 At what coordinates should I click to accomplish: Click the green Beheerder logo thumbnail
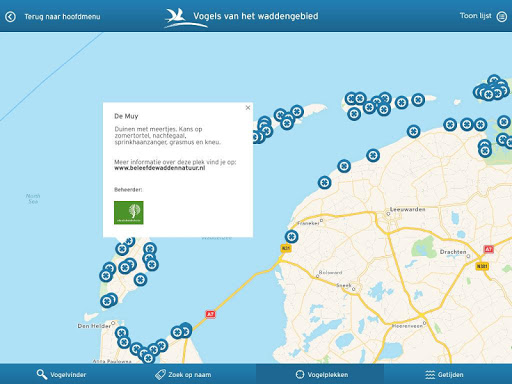coord(129,213)
